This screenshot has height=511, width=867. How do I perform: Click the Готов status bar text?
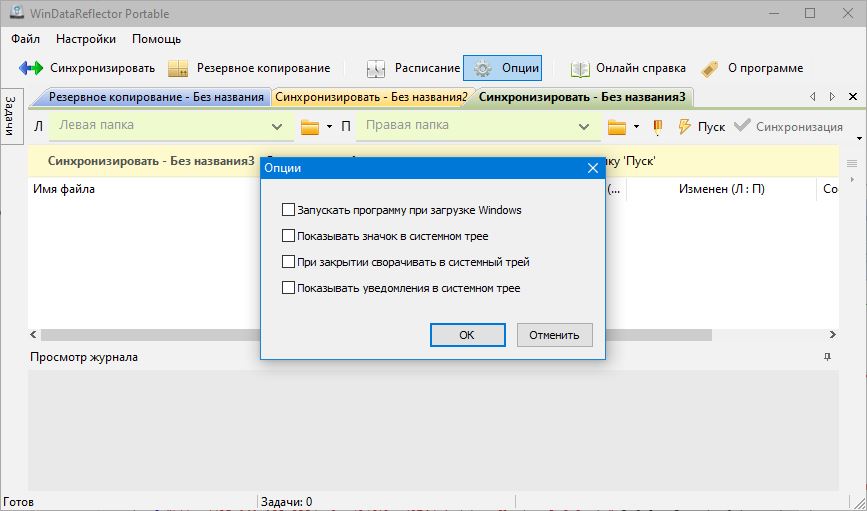[18, 502]
